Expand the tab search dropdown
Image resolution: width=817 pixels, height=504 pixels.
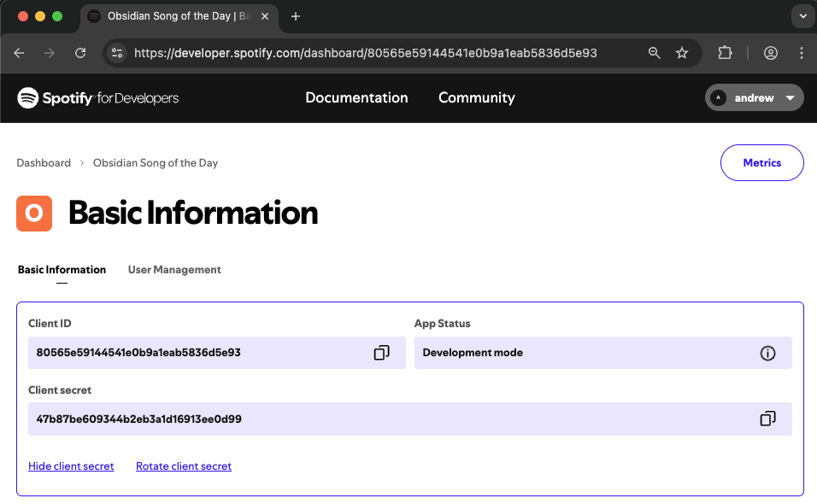[803, 17]
